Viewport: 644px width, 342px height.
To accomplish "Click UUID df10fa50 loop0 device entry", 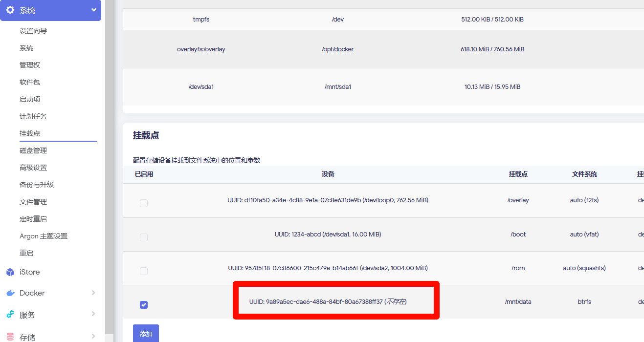I will (328, 200).
